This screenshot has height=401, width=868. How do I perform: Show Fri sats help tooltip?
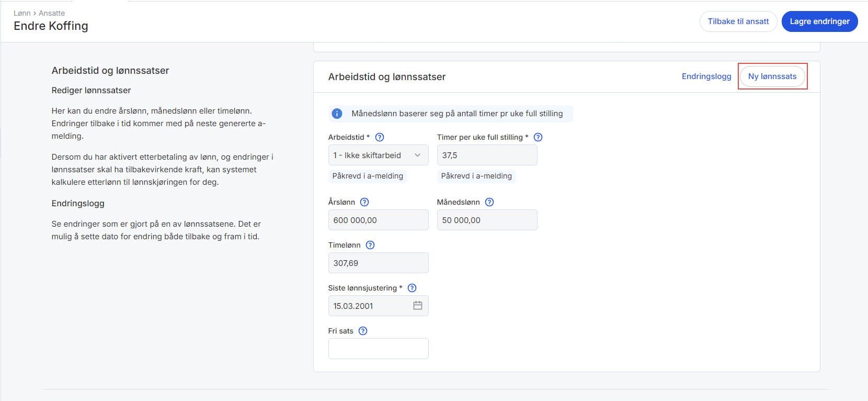pyautogui.click(x=362, y=331)
